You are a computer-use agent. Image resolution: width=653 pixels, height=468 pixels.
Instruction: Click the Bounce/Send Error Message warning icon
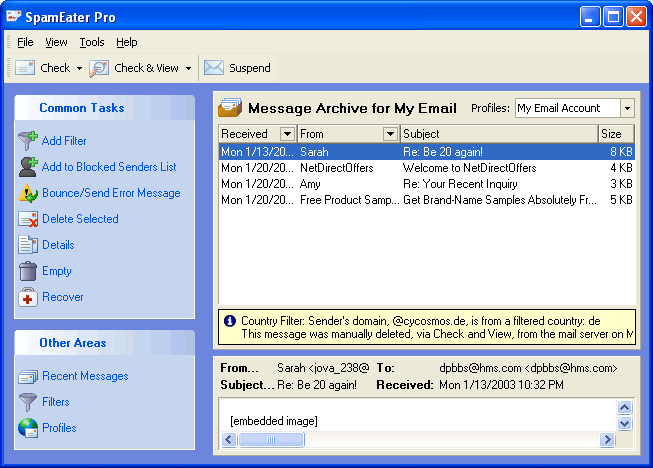28,193
